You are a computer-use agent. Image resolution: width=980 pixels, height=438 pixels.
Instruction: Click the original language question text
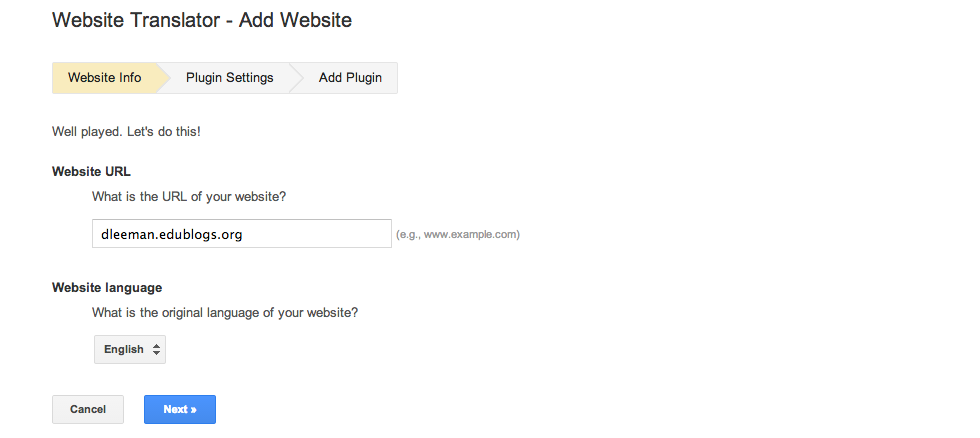(x=225, y=312)
